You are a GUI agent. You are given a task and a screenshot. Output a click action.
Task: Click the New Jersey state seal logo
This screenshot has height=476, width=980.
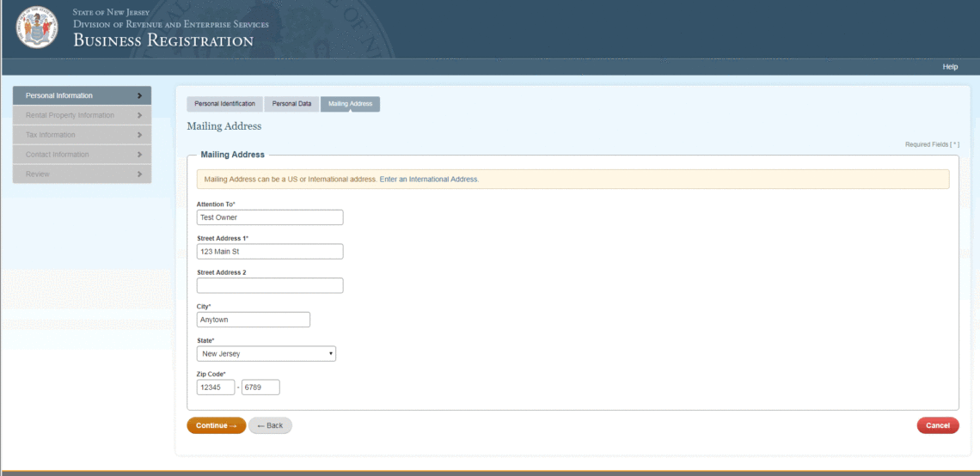[x=37, y=27]
